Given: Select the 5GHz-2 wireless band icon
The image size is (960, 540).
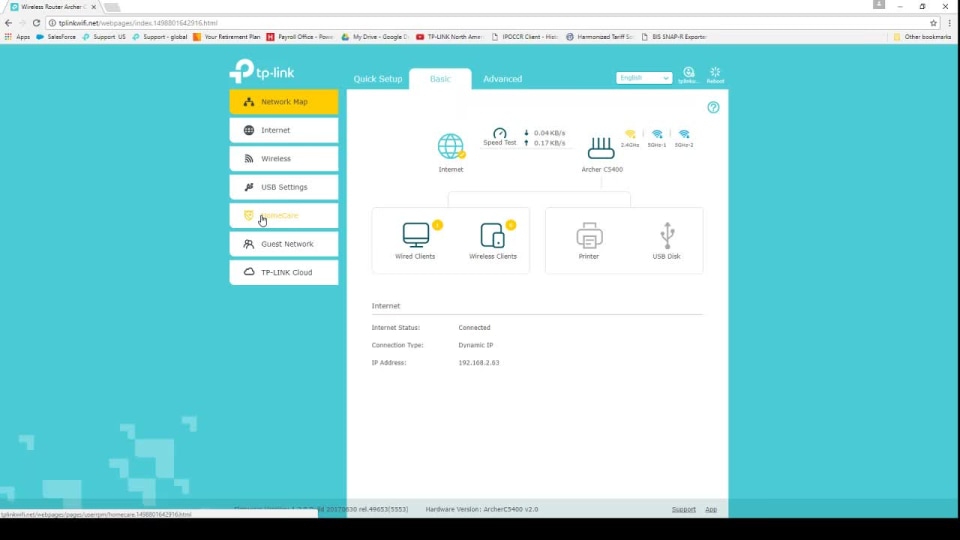Looking at the screenshot, I should click(684, 135).
